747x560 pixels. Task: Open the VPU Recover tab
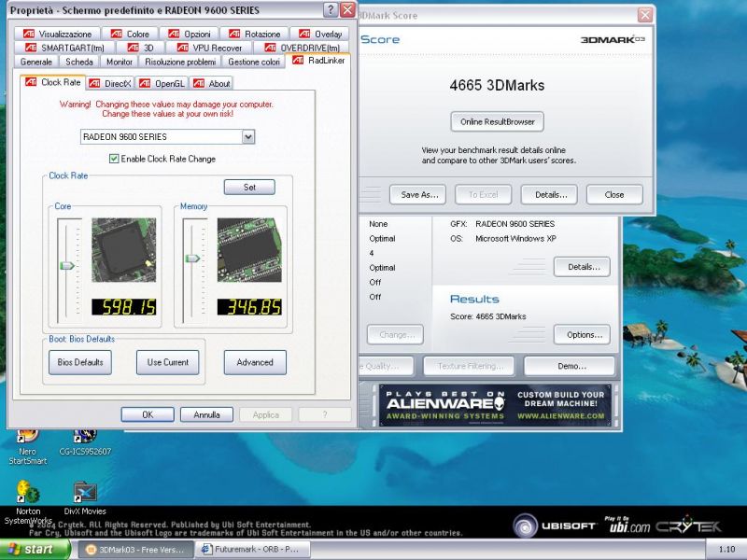pos(209,48)
